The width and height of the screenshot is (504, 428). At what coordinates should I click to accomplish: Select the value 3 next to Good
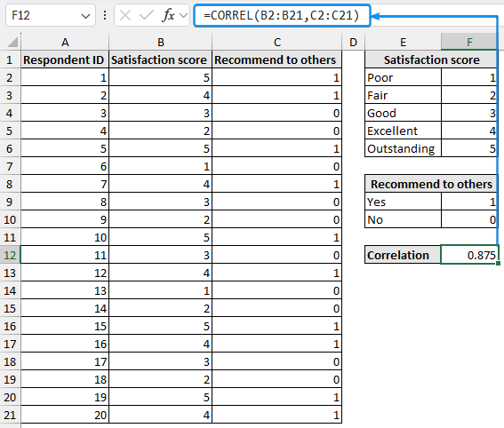tap(469, 114)
